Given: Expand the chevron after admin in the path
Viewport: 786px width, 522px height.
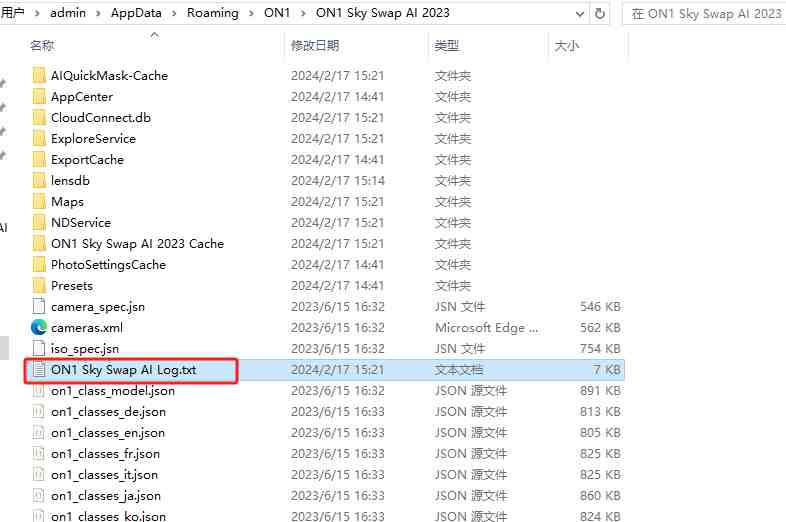Looking at the screenshot, I should click(98, 14).
